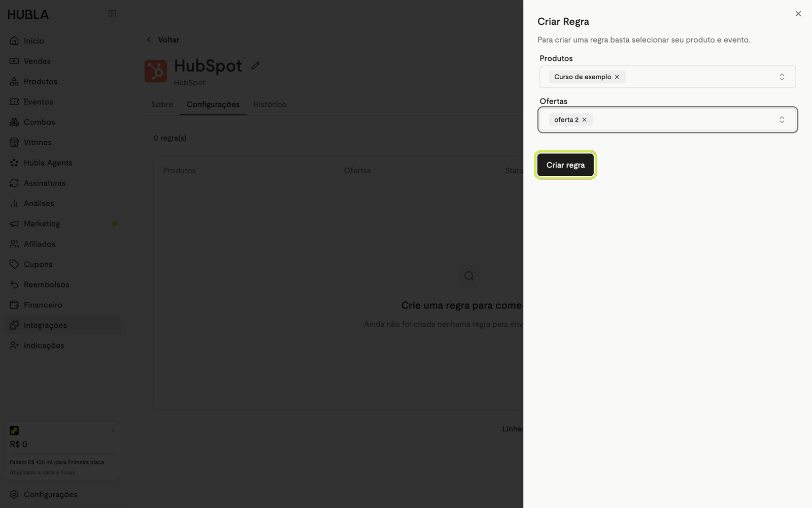
Task: Click the Afiliados people icon
Action: 14,244
